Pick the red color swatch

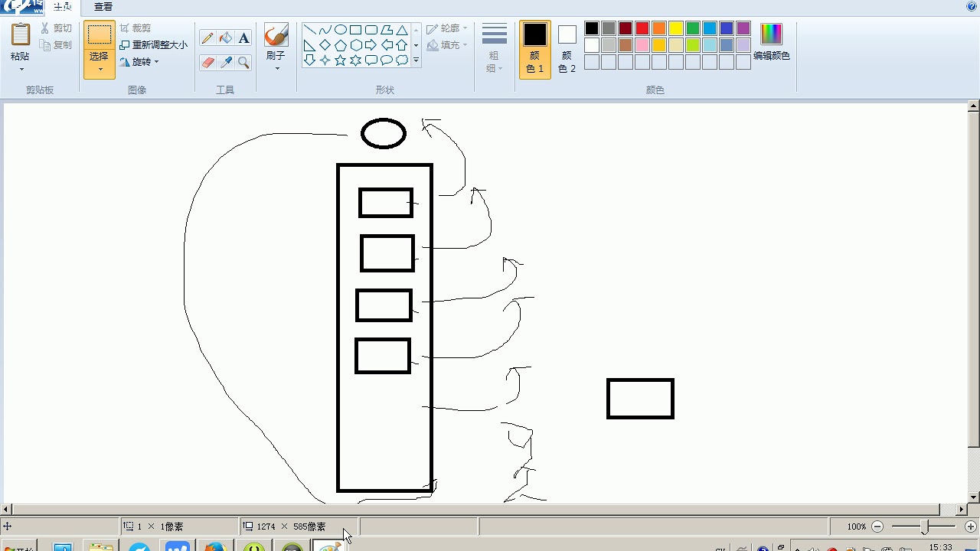pos(642,28)
